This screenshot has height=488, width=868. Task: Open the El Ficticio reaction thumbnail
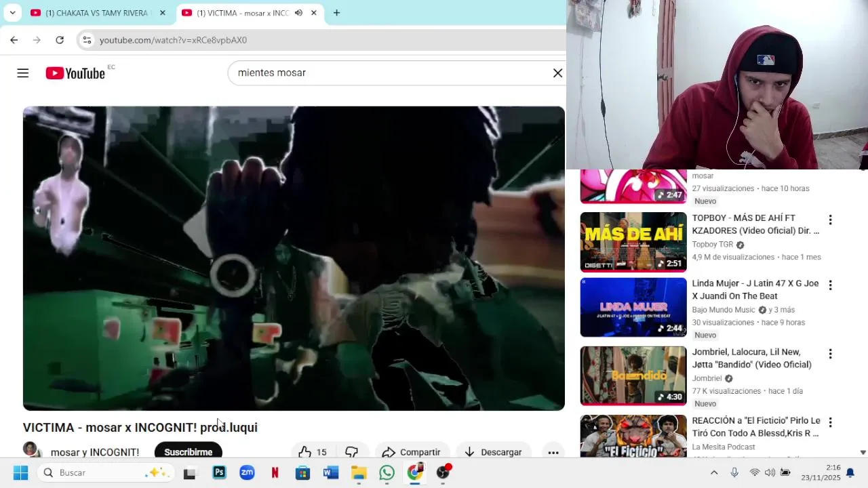(633, 436)
